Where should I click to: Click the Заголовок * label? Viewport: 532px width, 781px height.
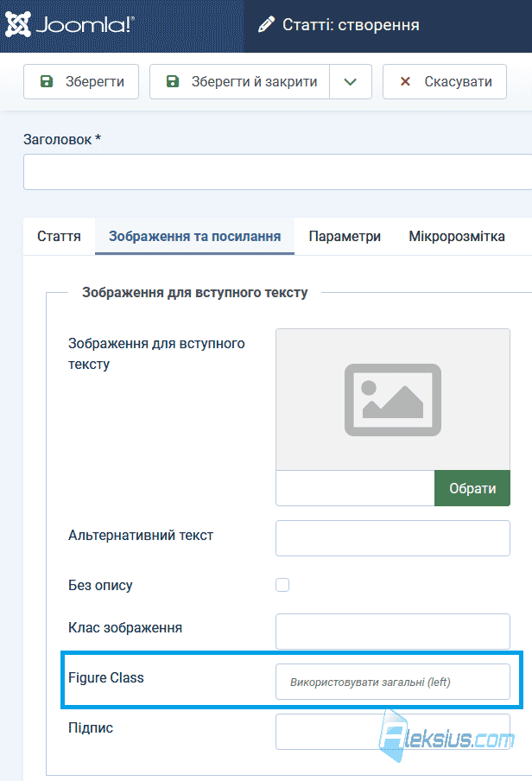tap(62, 139)
